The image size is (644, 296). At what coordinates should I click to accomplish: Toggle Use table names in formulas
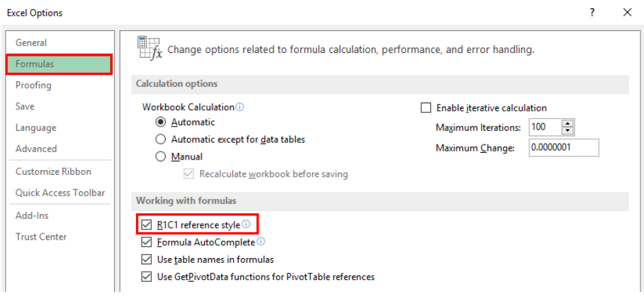tap(146, 260)
